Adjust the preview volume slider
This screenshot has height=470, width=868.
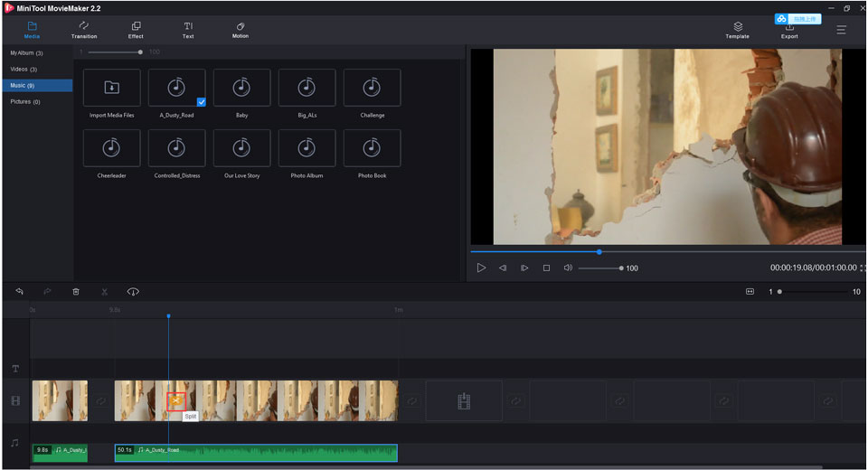pos(600,268)
